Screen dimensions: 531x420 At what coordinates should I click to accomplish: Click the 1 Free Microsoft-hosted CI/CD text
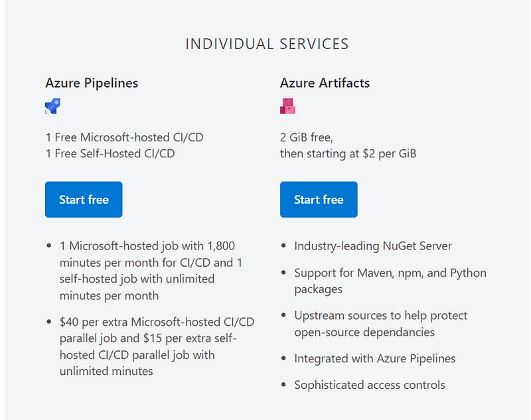click(124, 137)
